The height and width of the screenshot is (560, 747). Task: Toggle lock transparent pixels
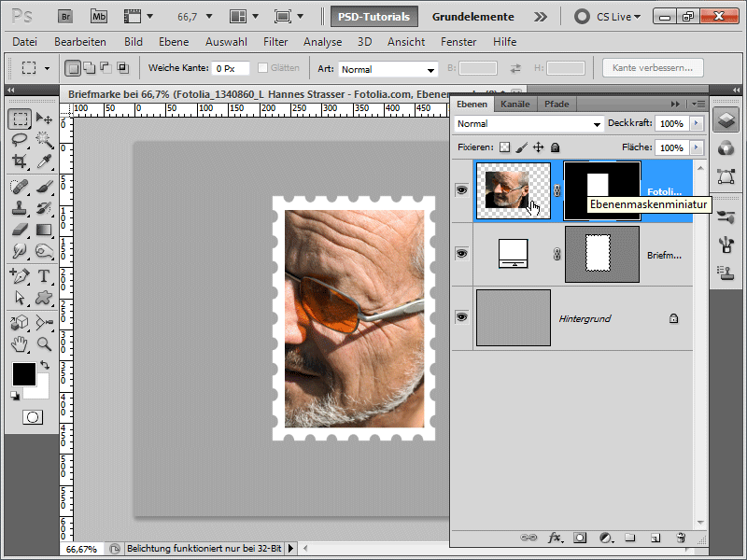point(504,147)
